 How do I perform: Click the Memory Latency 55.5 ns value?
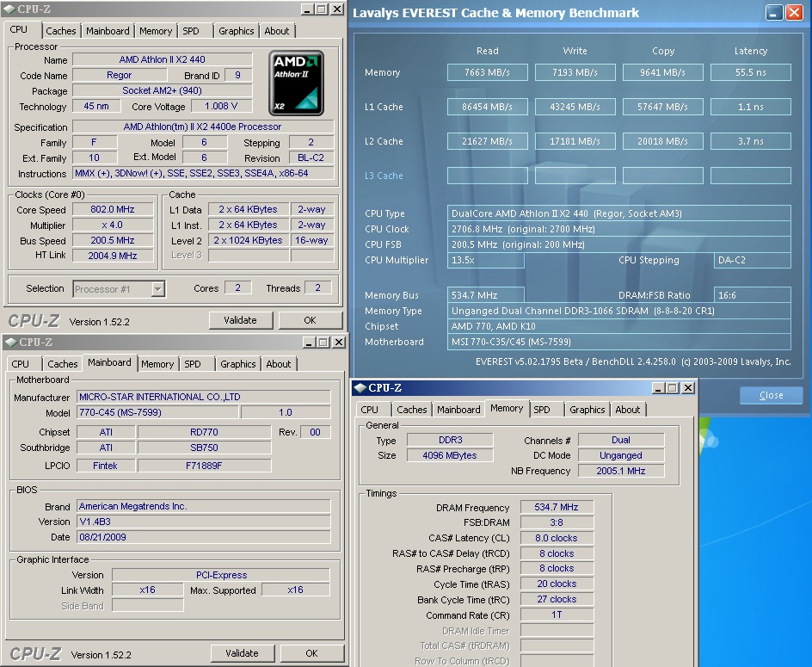[751, 72]
